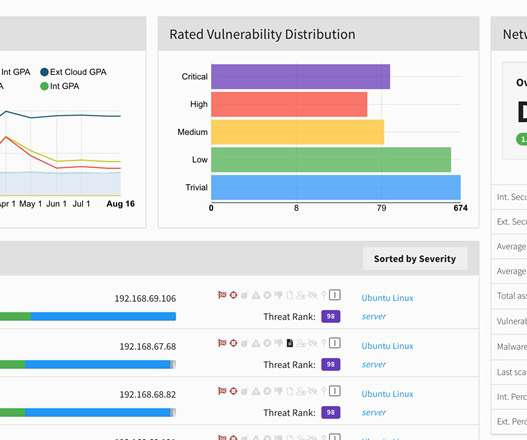Select the IP address 192.168.68.82
Viewport: 527px width, 440px height.
[148, 395]
